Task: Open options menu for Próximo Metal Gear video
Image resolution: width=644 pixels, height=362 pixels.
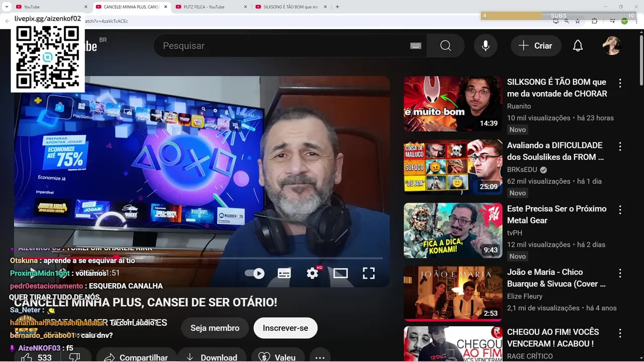Action: [620, 210]
